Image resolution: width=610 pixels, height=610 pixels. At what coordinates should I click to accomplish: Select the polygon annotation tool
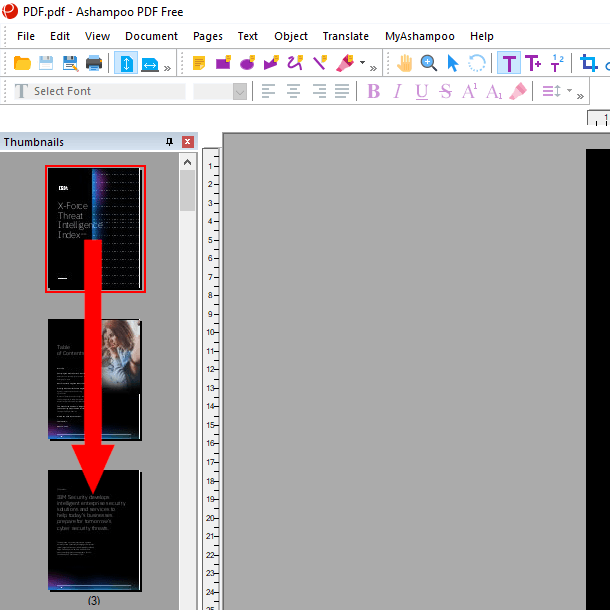click(x=271, y=62)
